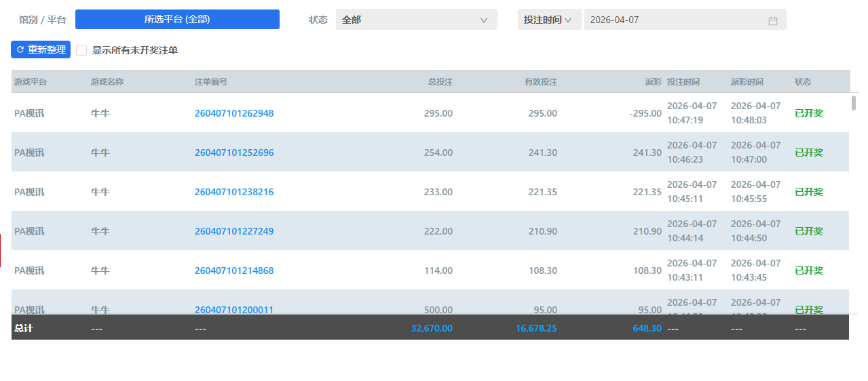Open bet number 260407101262948 link
868x381 pixels.
[x=234, y=113]
